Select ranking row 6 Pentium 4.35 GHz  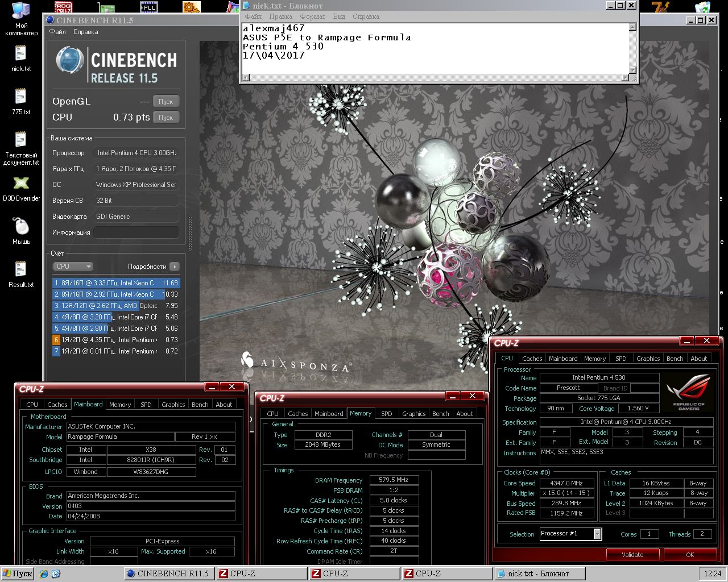click(116, 339)
